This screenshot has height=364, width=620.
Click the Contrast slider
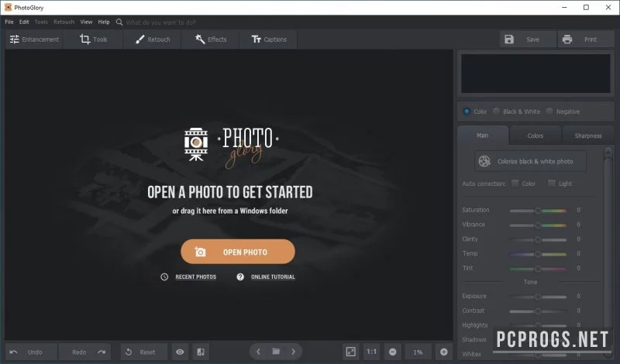pos(538,311)
